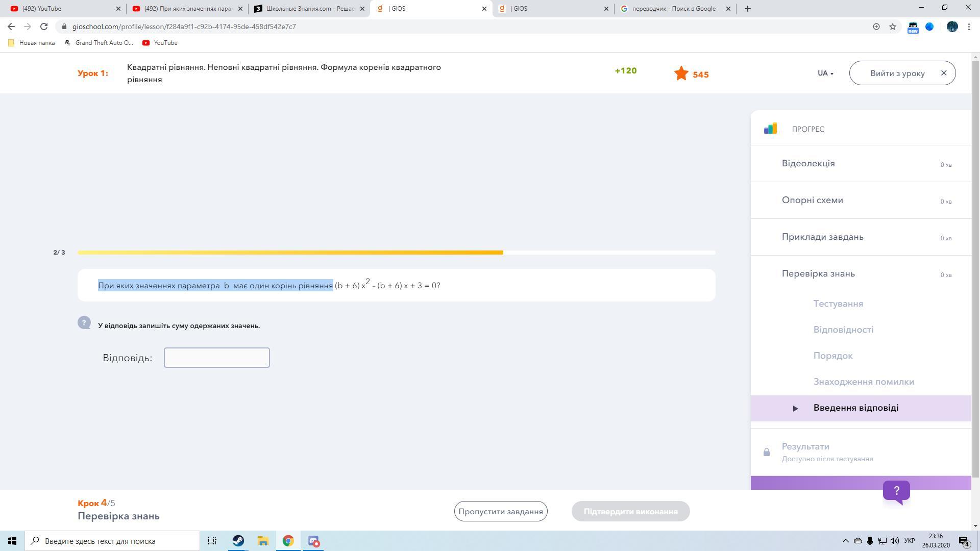Reload the page with the refresh icon
This screenshot has height=551, width=980.
pyautogui.click(x=44, y=27)
